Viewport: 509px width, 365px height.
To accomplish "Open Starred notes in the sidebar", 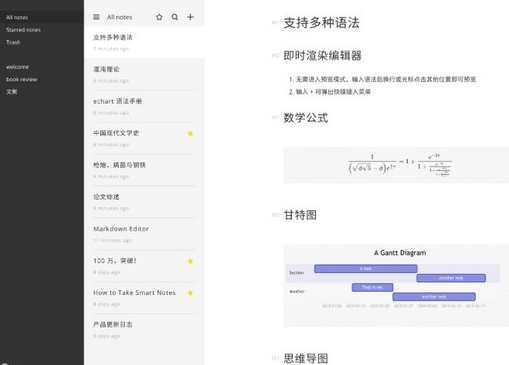I will (23, 30).
